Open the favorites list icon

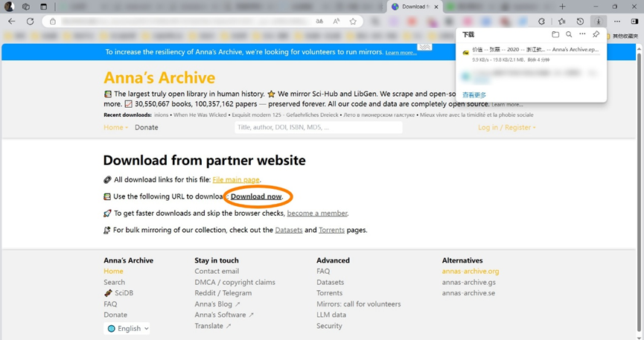pos(561,22)
